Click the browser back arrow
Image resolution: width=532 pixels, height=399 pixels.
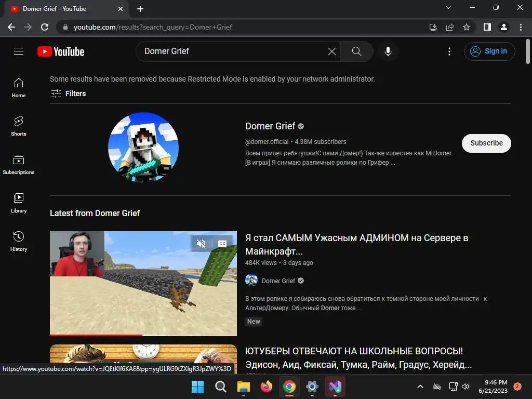pyautogui.click(x=11, y=27)
